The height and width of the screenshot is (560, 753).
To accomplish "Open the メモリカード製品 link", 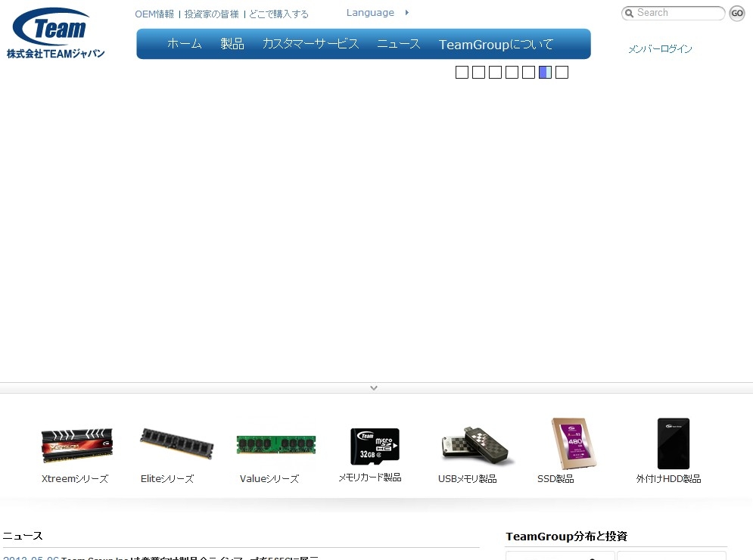I will tap(370, 478).
